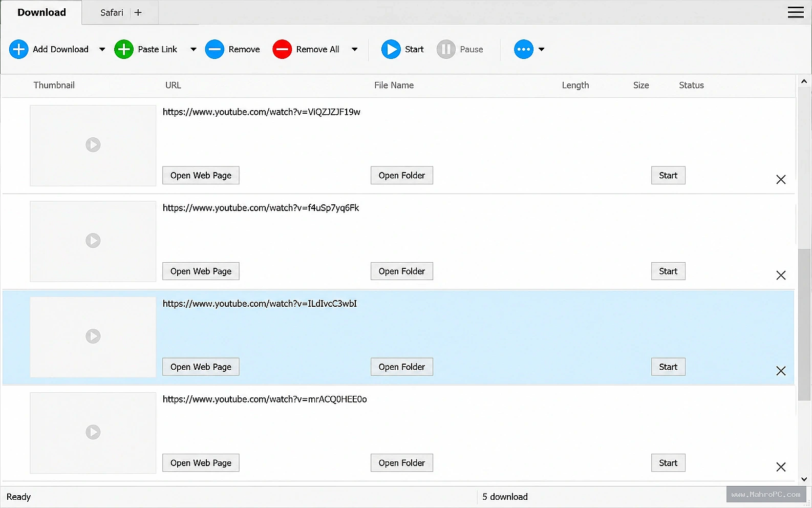Click the gray Pause icon in toolbar

coord(446,50)
